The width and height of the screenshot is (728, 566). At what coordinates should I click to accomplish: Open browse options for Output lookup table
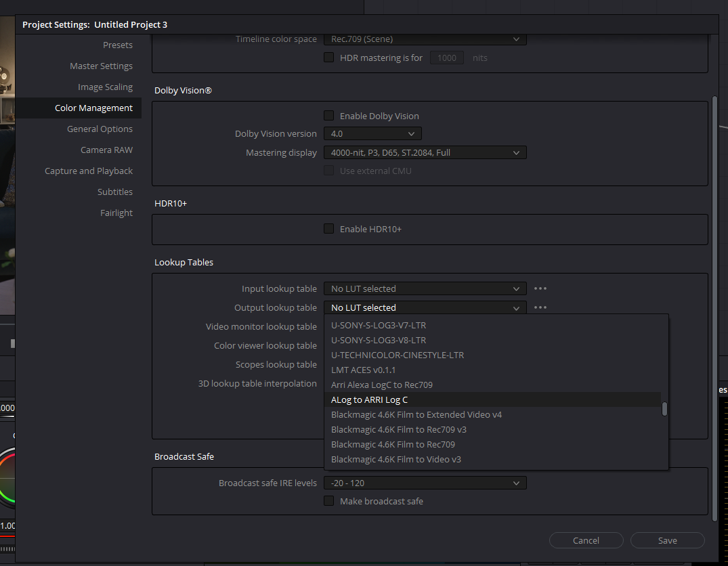(x=540, y=307)
